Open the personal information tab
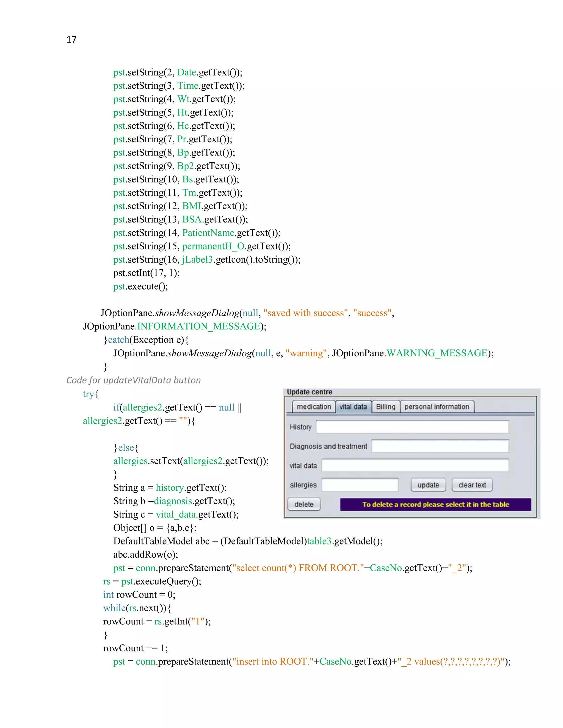Screen dimensions: 563x728 pos(437,407)
